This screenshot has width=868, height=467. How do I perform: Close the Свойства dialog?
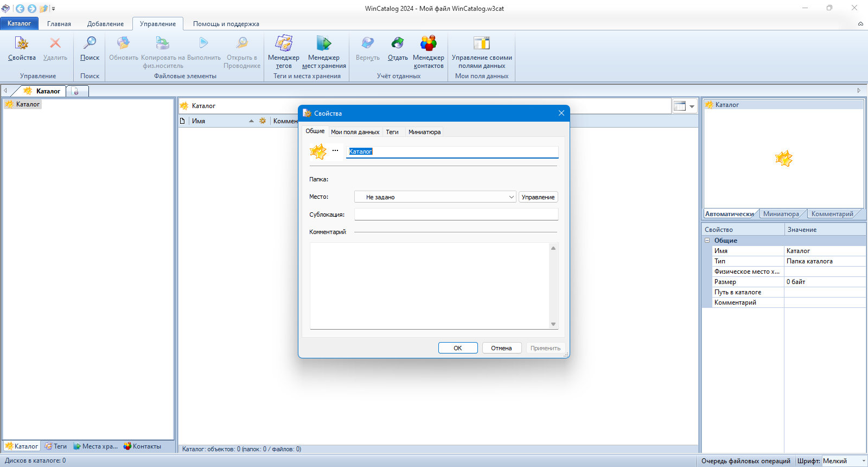561,113
